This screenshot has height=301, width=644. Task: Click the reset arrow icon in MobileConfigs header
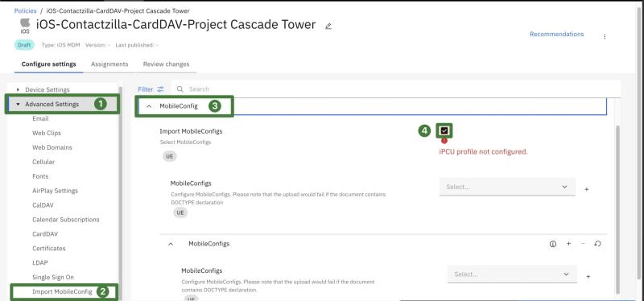coord(597,244)
